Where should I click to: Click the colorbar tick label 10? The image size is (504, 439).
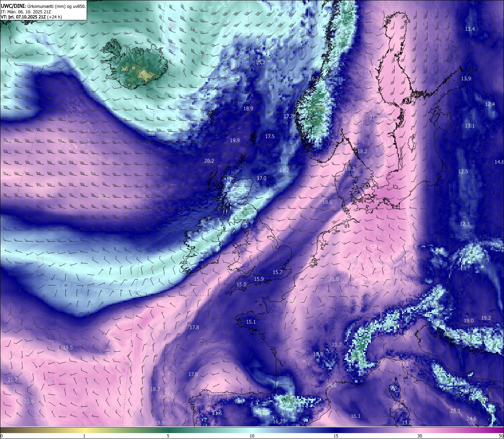(x=252, y=436)
